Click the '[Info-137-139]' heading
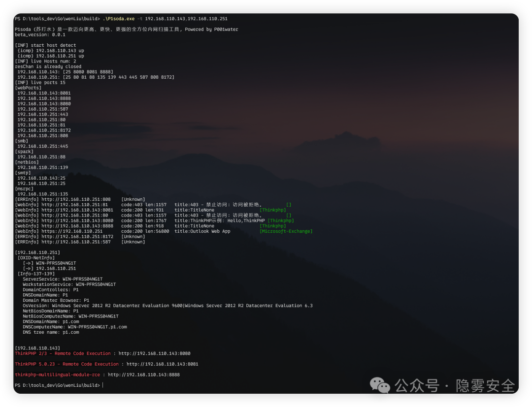The image size is (532, 407). click(x=36, y=274)
